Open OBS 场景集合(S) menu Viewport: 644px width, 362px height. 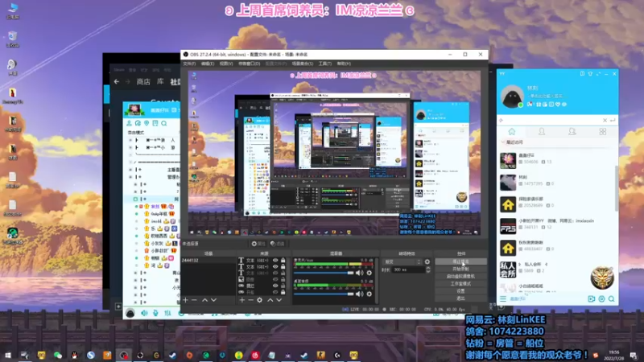tap(303, 64)
